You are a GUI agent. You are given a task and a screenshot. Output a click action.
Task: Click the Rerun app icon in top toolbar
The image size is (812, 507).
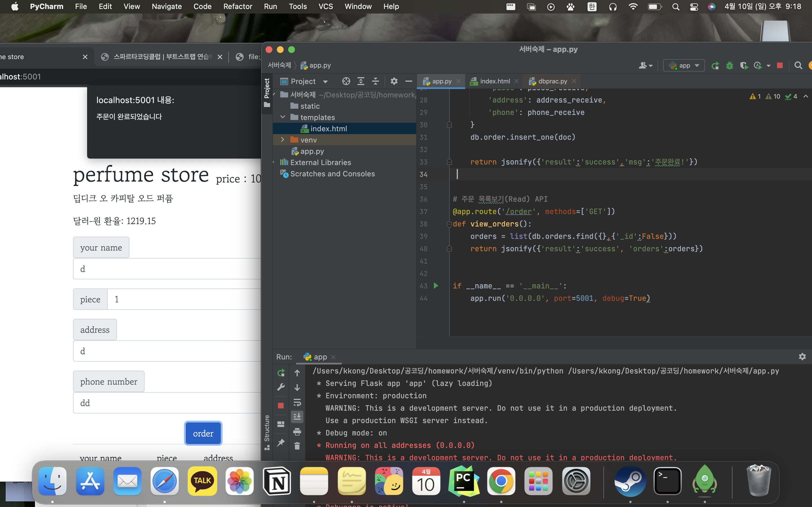[x=715, y=66]
